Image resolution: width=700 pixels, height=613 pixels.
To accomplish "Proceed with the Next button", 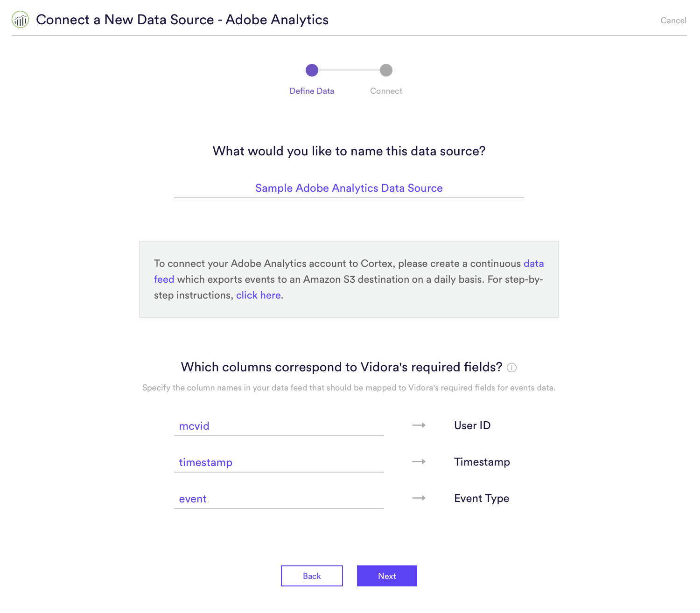I will tap(387, 576).
